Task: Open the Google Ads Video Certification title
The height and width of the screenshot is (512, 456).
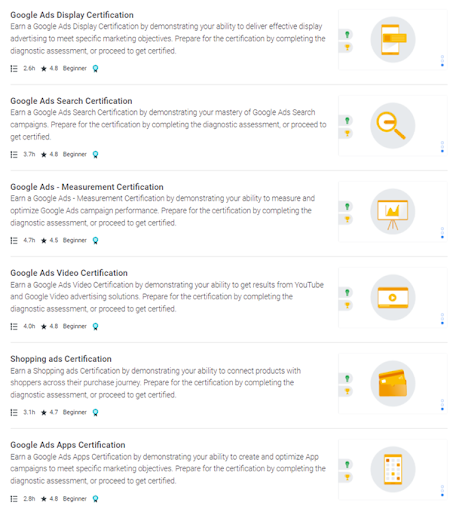Action: point(69,273)
